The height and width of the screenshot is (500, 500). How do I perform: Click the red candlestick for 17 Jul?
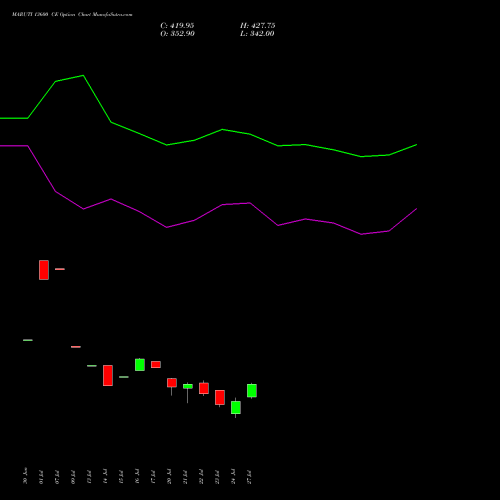tap(156, 365)
